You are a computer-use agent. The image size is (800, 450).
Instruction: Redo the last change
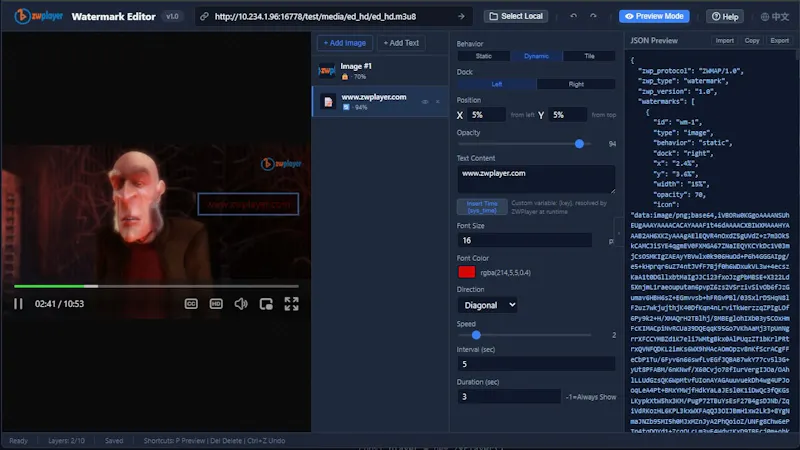click(593, 16)
